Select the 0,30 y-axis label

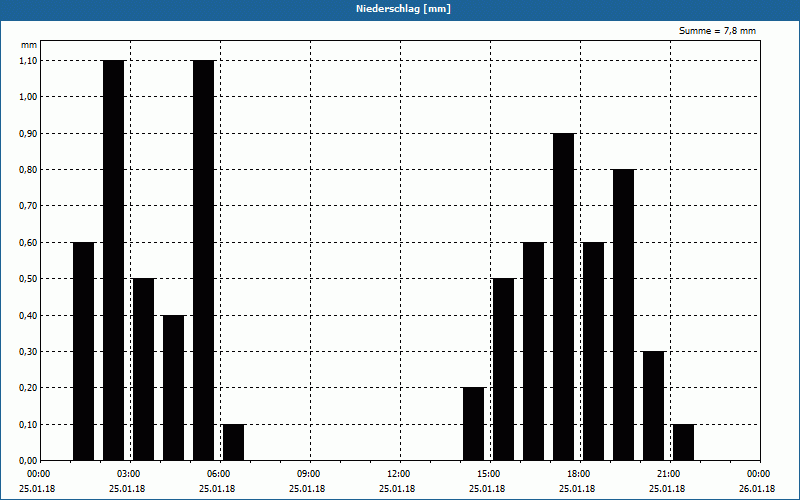coord(29,352)
